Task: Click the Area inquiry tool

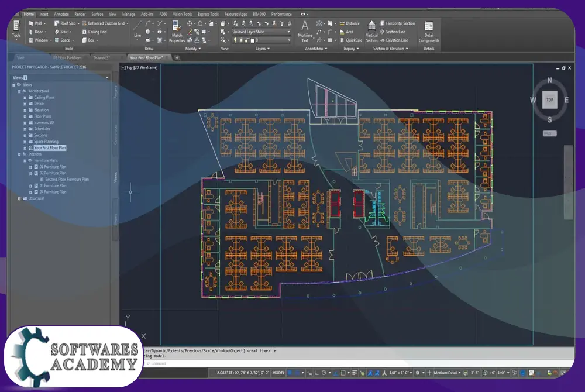Action: 346,32
